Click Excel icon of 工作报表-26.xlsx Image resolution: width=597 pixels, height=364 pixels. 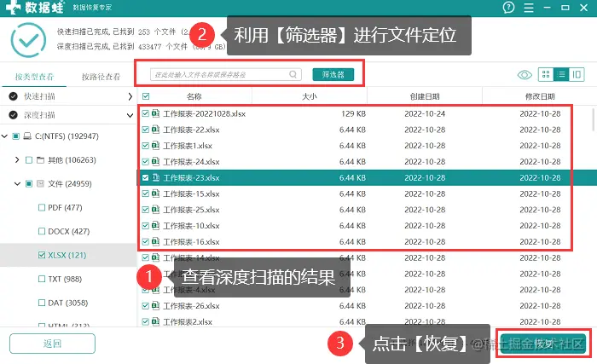coord(155,305)
